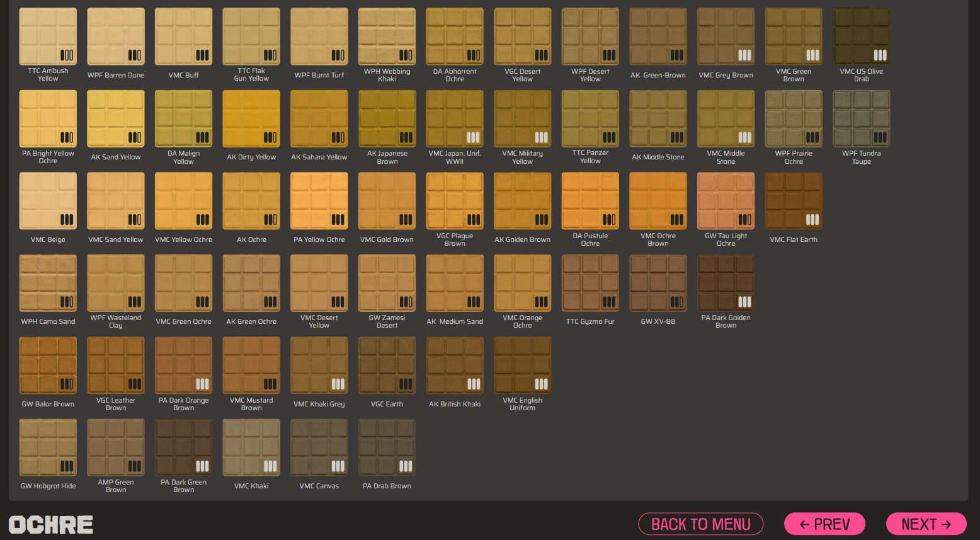Pick the VGC Plague Brown swatch

[x=455, y=201]
